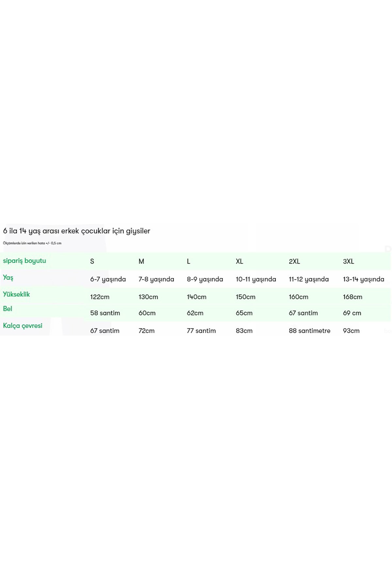Click the title about 6–14 yaş clothing
The image size is (392, 588).
click(x=77, y=231)
